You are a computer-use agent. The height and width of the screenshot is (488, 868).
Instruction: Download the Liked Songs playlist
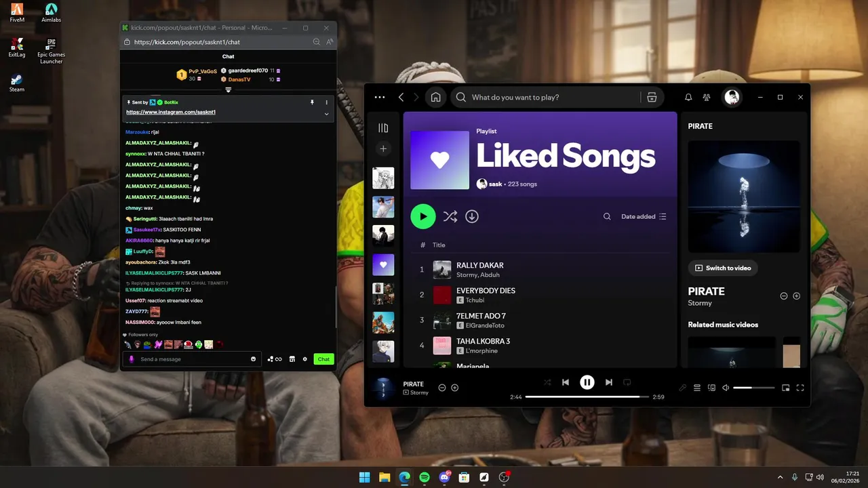click(x=472, y=216)
